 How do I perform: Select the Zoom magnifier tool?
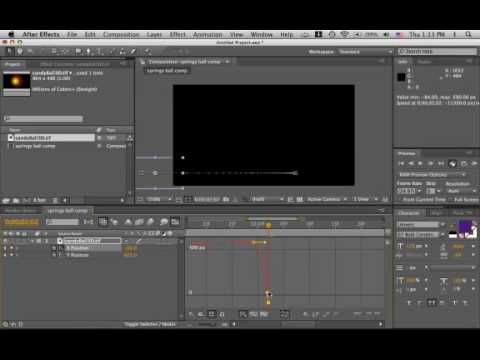[30, 51]
